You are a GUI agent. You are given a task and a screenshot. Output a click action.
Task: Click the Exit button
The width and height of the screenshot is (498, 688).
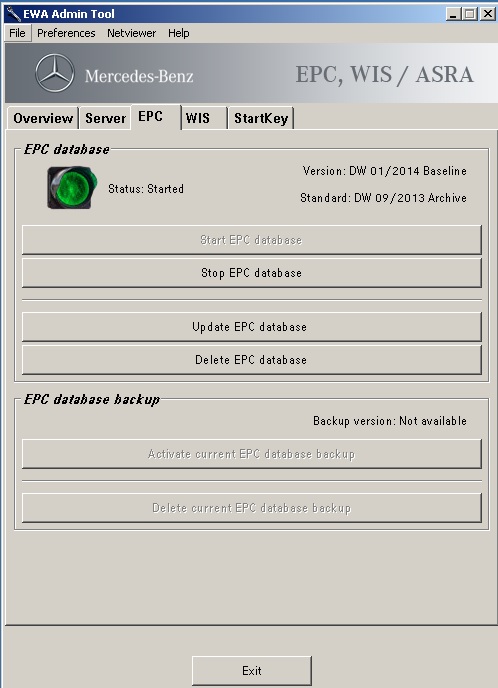(252, 670)
